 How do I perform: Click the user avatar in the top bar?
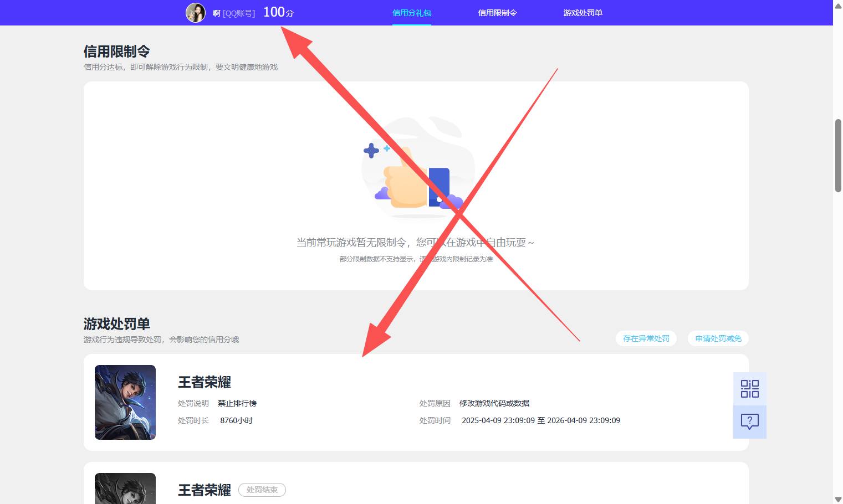tap(196, 12)
